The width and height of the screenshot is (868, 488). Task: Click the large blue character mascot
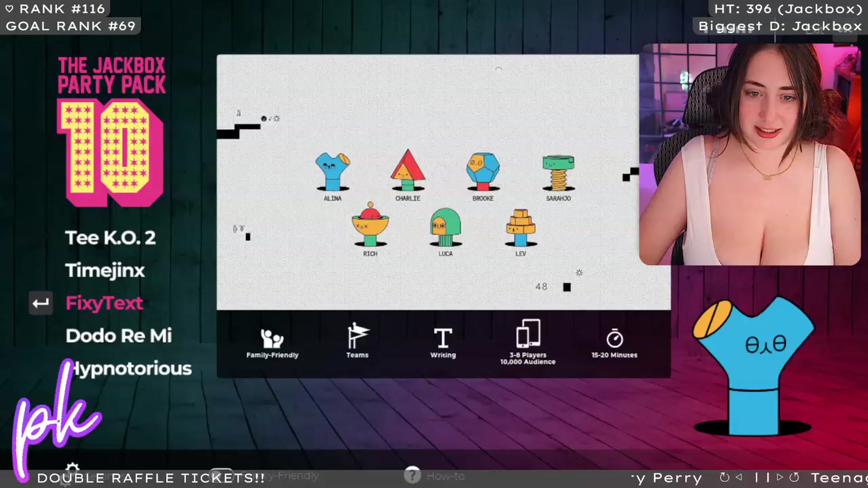(754, 367)
